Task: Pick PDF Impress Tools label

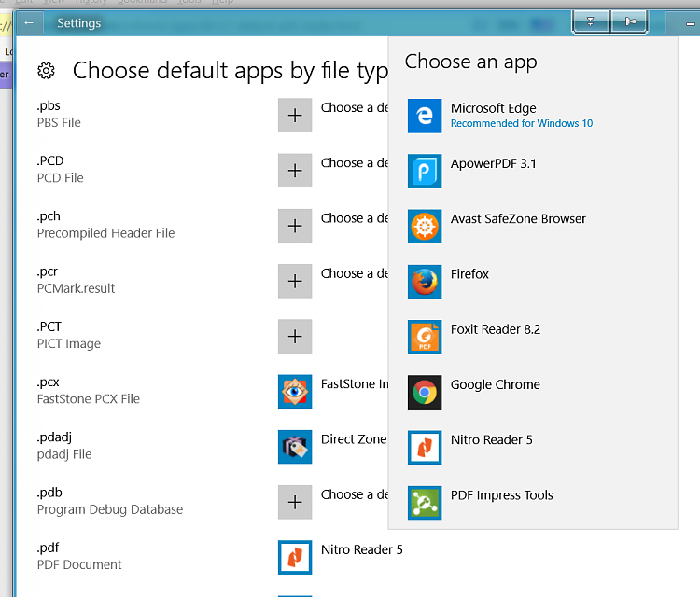Action: click(x=502, y=495)
